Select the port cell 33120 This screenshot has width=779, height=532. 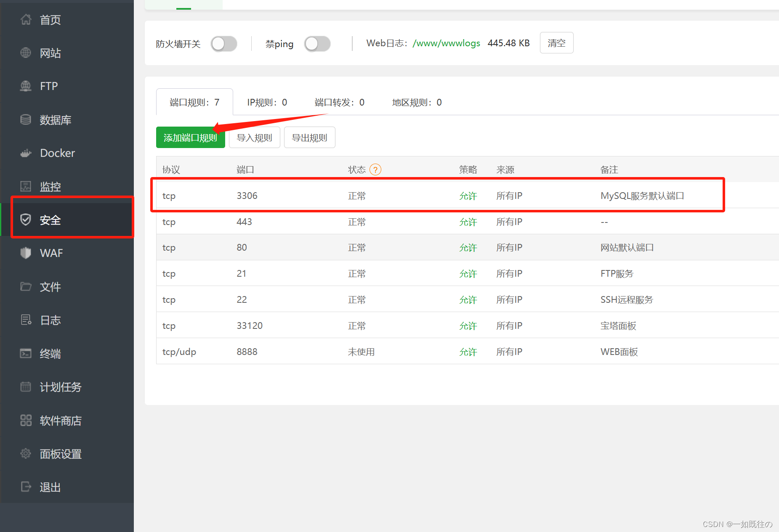pyautogui.click(x=250, y=326)
